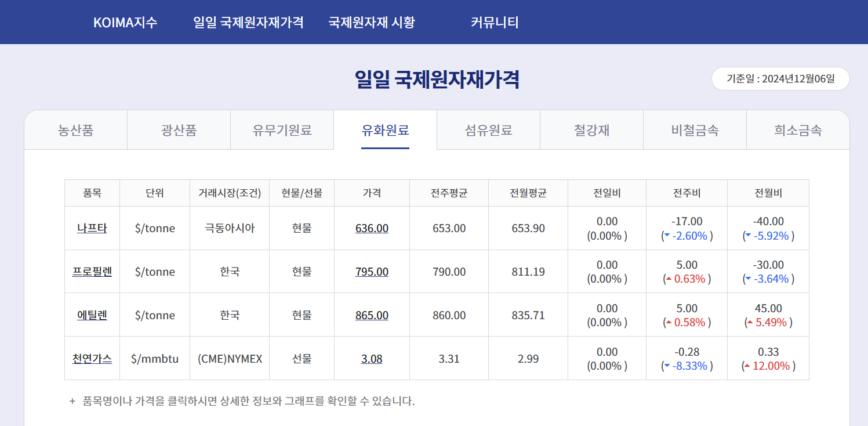Click the 현물/선물 column header
Viewport: 868px width, 426px height.
302,193
